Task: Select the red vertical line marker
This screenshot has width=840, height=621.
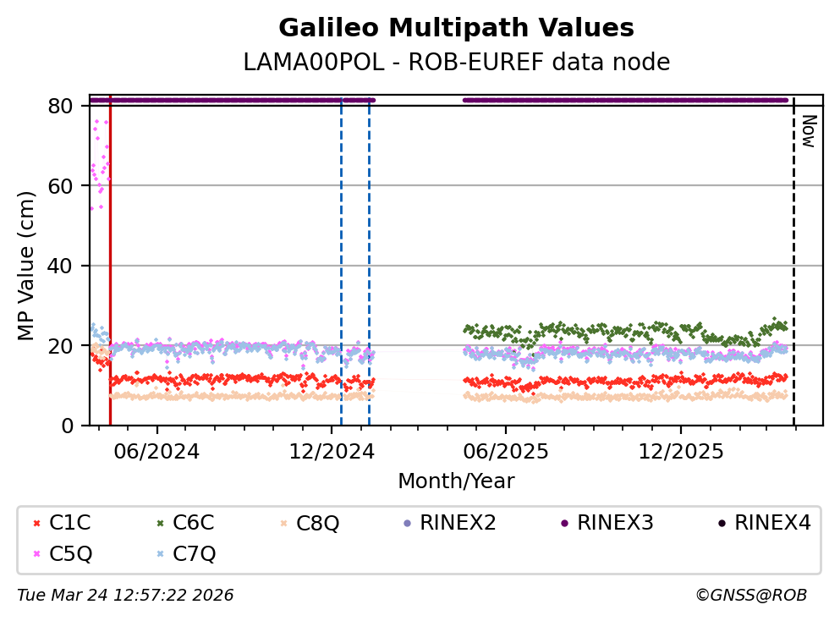Action: [110, 254]
